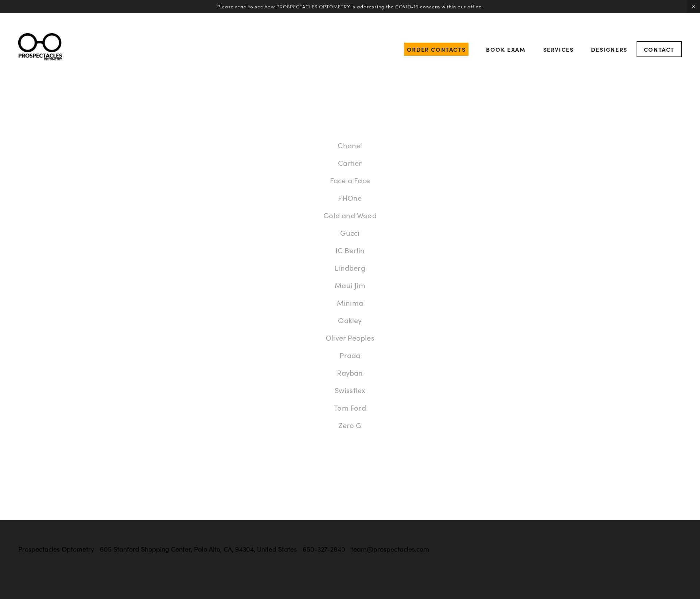This screenshot has height=599, width=700.
Task: Select Oakley in the designers list
Action: point(350,321)
